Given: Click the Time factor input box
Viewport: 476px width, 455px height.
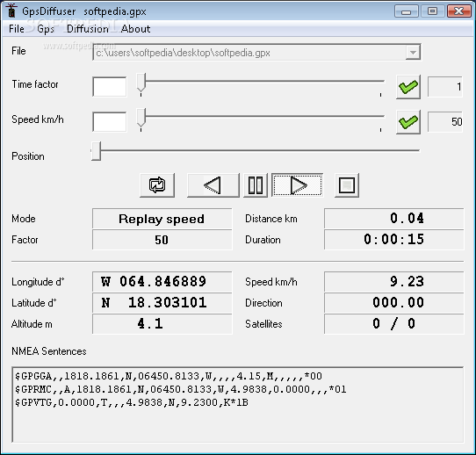Looking at the screenshot, I should [110, 87].
